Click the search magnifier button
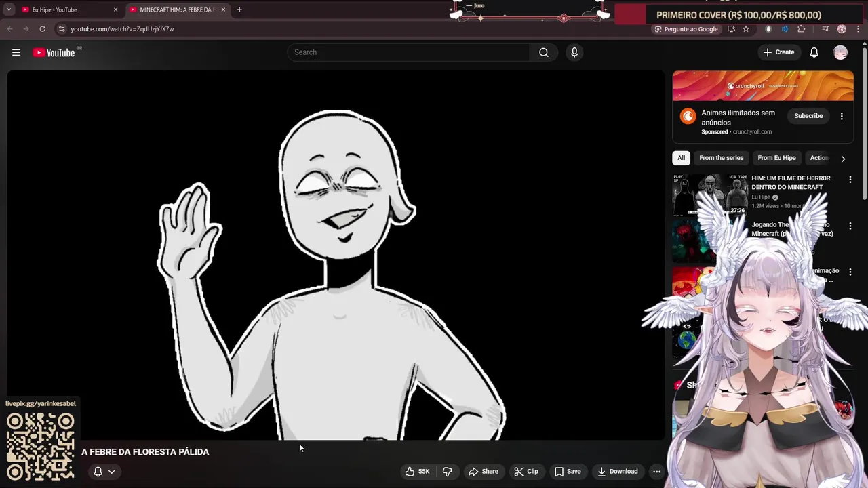 [544, 52]
